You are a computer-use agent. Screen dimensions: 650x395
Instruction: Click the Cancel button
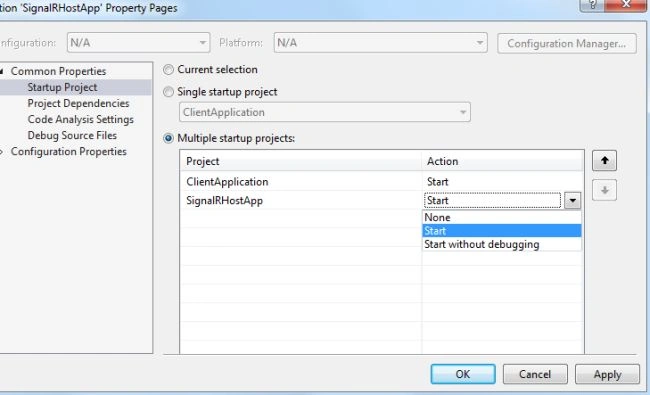535,374
